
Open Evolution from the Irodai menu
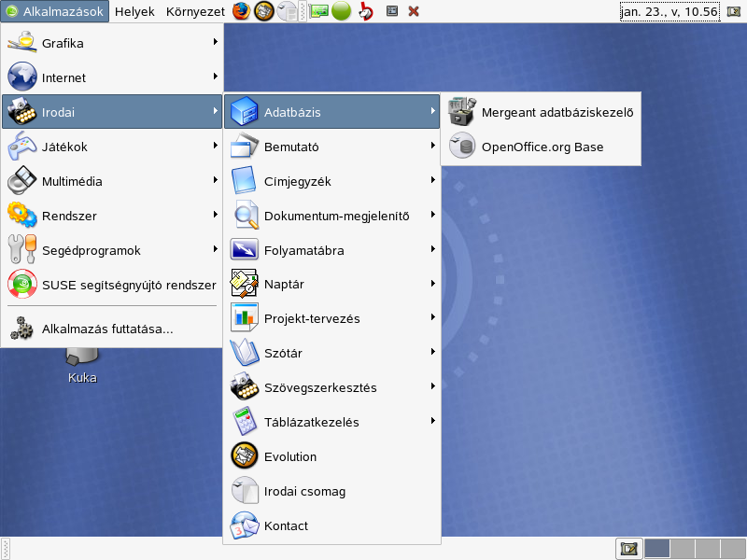pyautogui.click(x=331, y=456)
